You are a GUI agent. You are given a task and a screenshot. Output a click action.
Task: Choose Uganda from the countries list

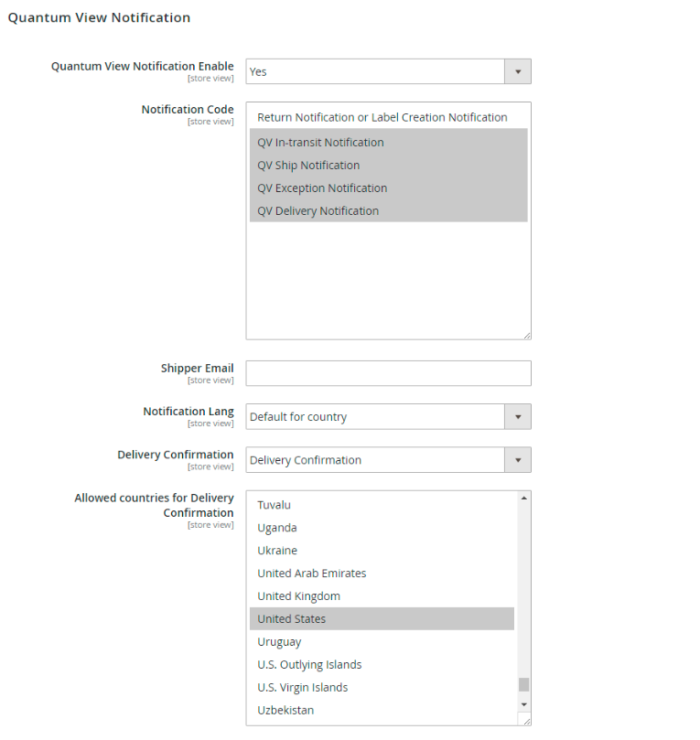[277, 528]
